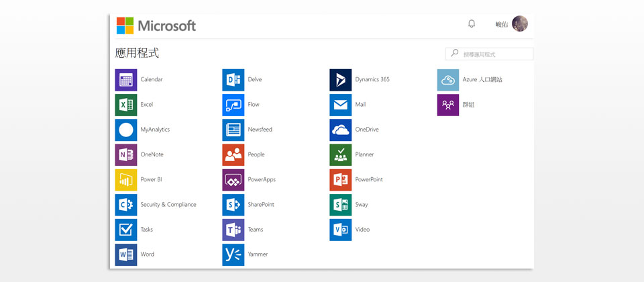Click the Azure 入口網站 label
The height and width of the screenshot is (282, 644).
click(x=482, y=79)
